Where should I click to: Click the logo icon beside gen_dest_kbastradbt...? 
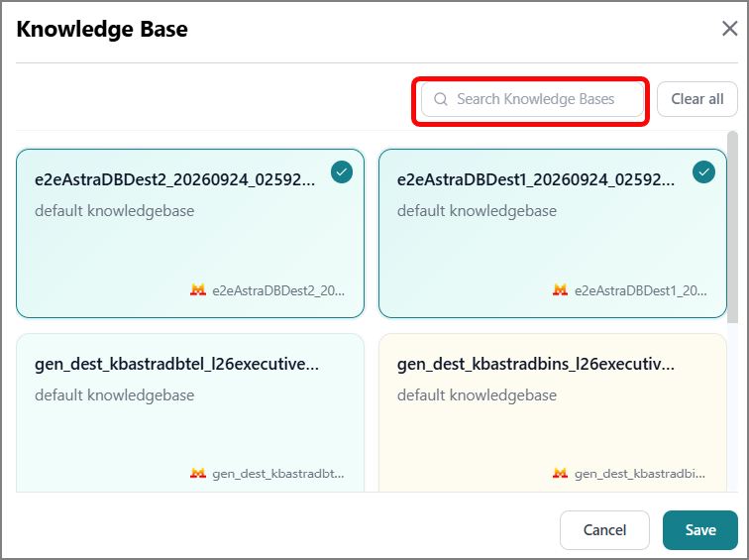(x=198, y=473)
